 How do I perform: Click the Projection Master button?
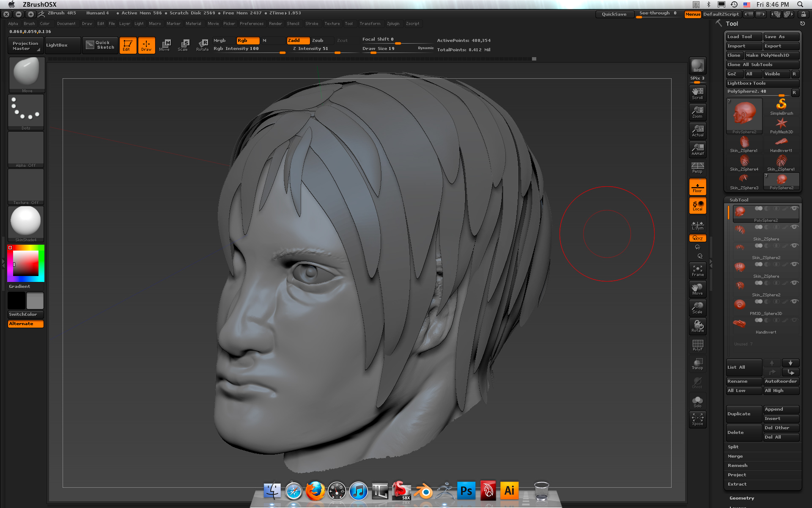pos(25,45)
